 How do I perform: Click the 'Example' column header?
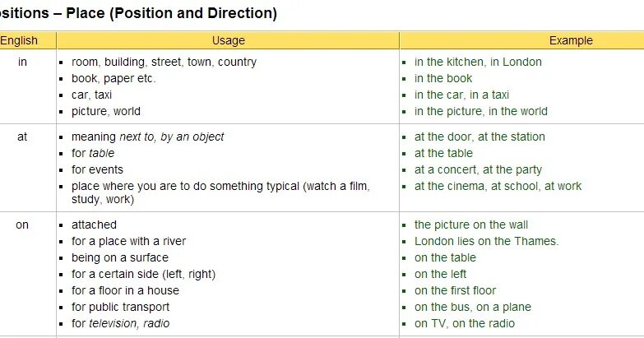(x=571, y=40)
